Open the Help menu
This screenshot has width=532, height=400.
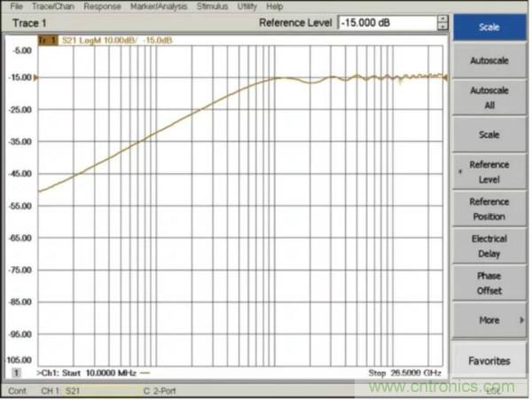[275, 6]
